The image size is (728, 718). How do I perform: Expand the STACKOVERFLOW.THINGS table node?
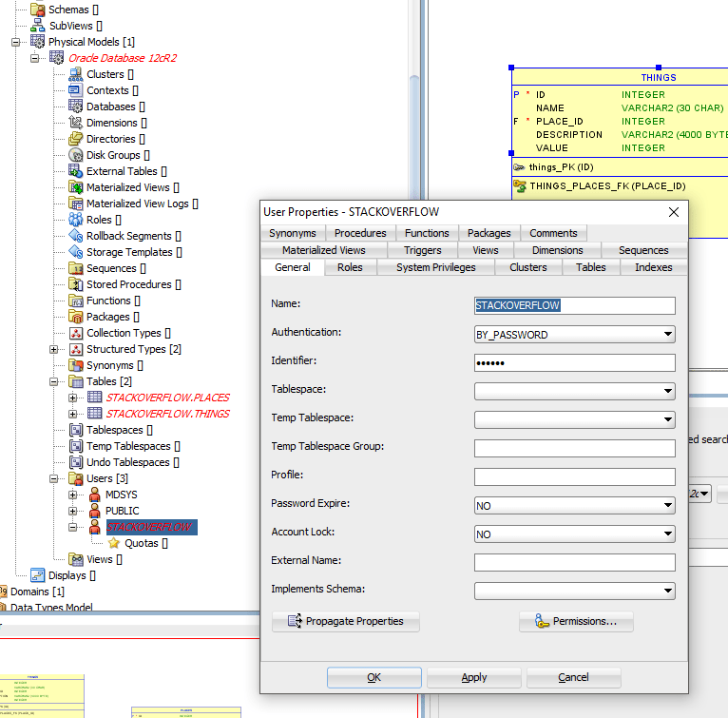(x=73, y=414)
